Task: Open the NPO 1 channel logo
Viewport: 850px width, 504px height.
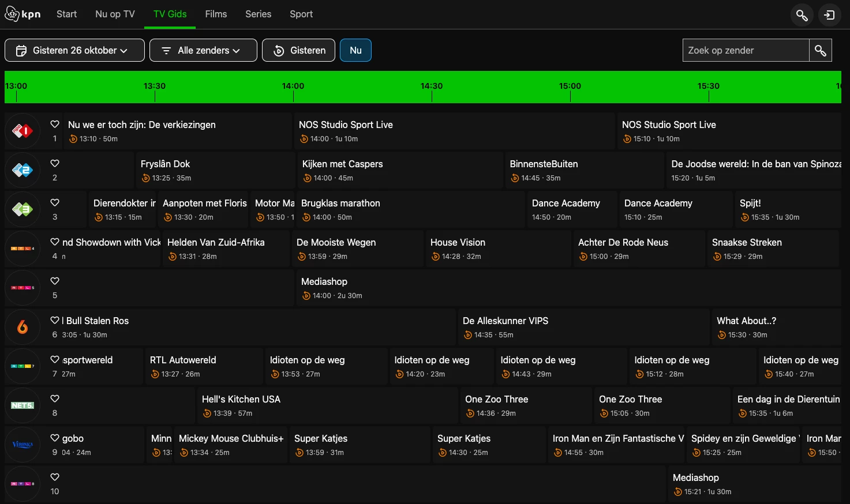Action: click(23, 131)
